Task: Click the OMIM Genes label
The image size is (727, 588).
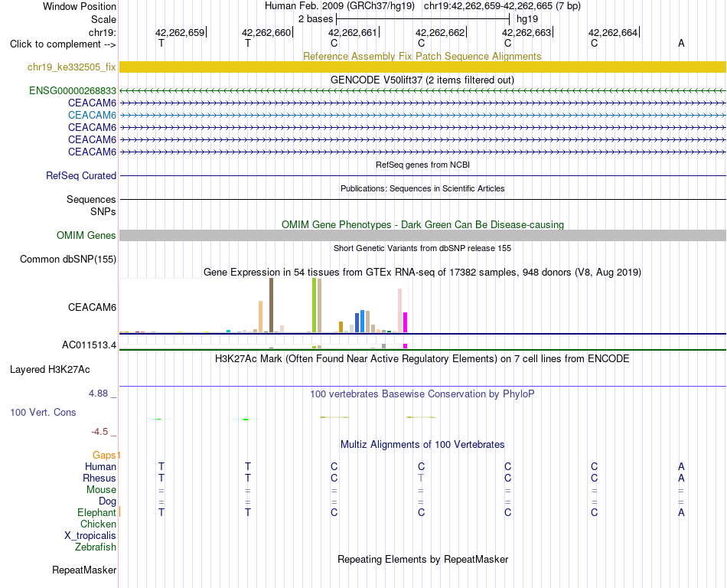Action: pos(86,236)
